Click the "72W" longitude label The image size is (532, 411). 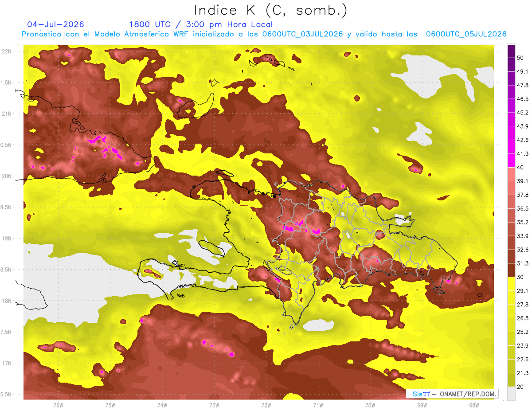(266, 405)
